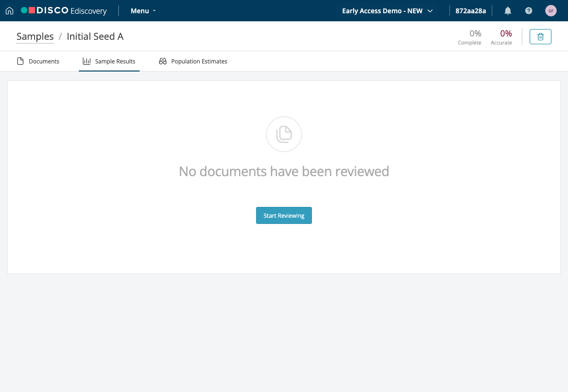Delete sample with trash can button
The height and width of the screenshot is (392, 568).
point(541,36)
